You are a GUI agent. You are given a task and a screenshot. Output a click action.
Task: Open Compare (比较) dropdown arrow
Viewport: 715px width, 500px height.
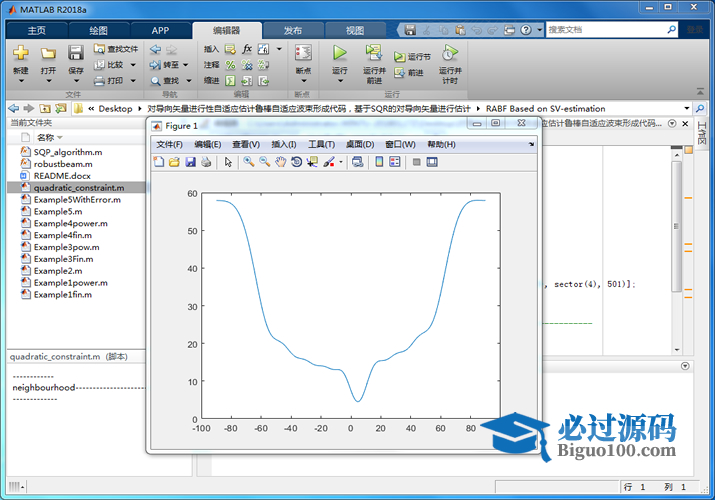[x=133, y=65]
